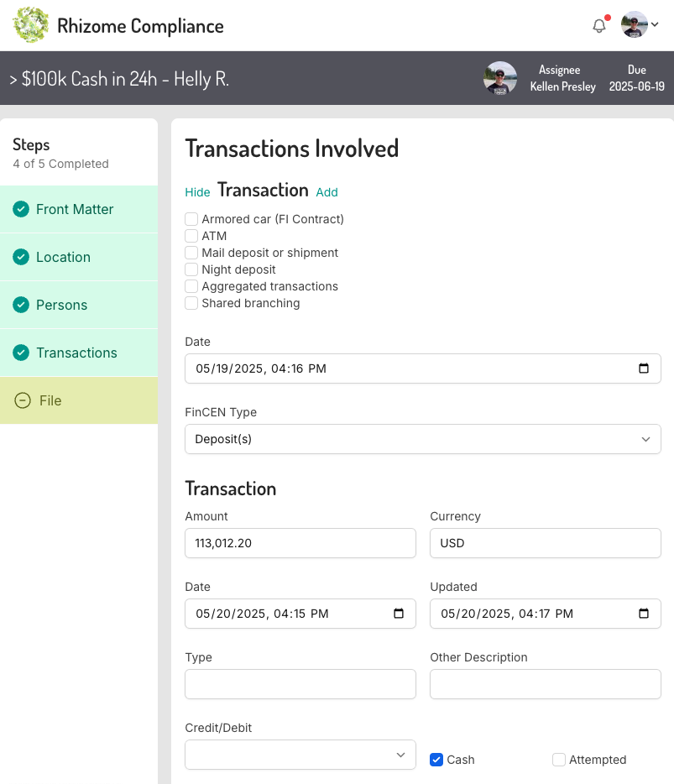
Task: Go to the Persons step
Action: coord(79,305)
